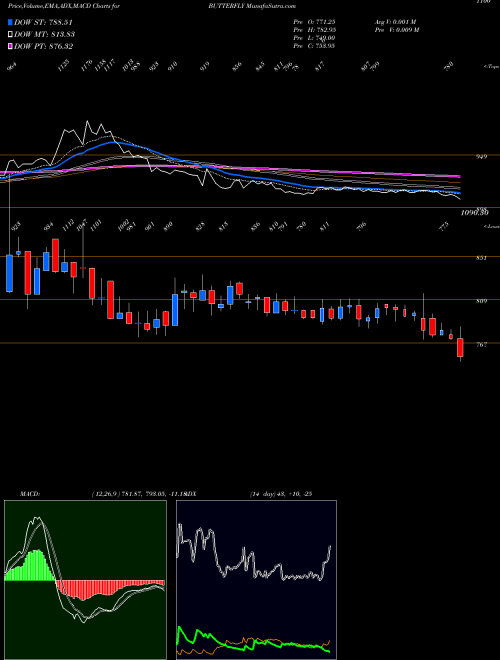
Task: Click the blue DOW ST legend swatch
Action: pyautogui.click(x=10, y=22)
